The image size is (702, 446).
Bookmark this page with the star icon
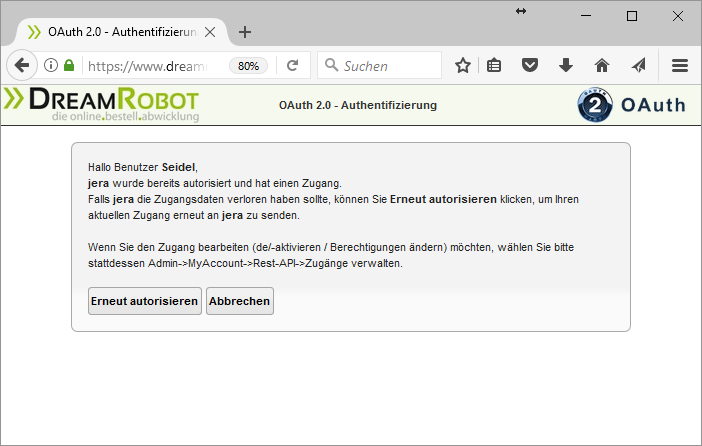(463, 66)
